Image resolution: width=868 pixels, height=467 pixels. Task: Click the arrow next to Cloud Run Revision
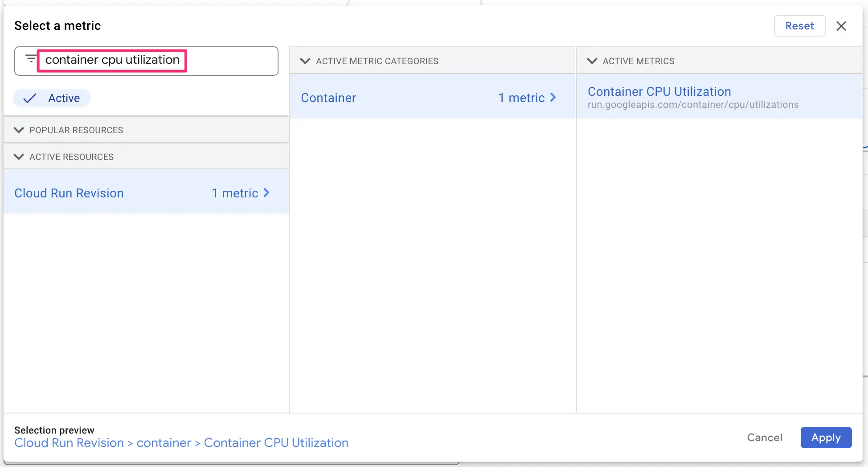coord(266,193)
